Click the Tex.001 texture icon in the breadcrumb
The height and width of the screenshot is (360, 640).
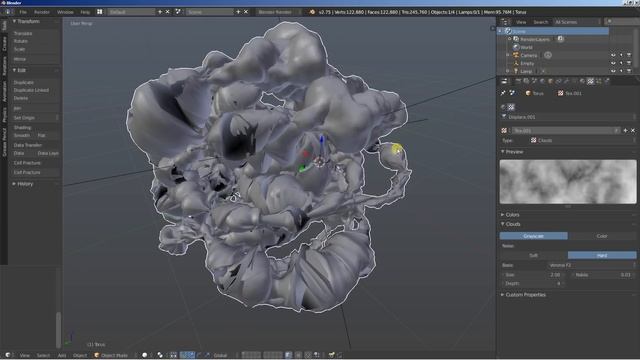(x=560, y=93)
